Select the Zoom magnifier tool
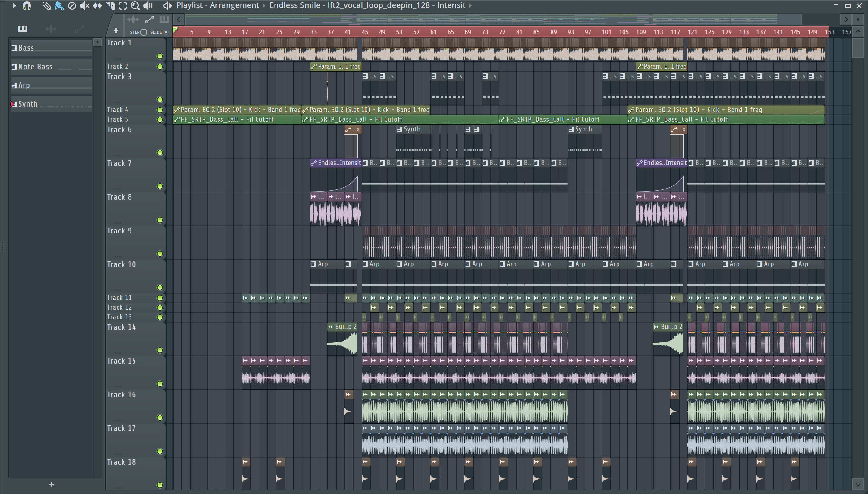This screenshot has width=868, height=494. pyautogui.click(x=135, y=5)
